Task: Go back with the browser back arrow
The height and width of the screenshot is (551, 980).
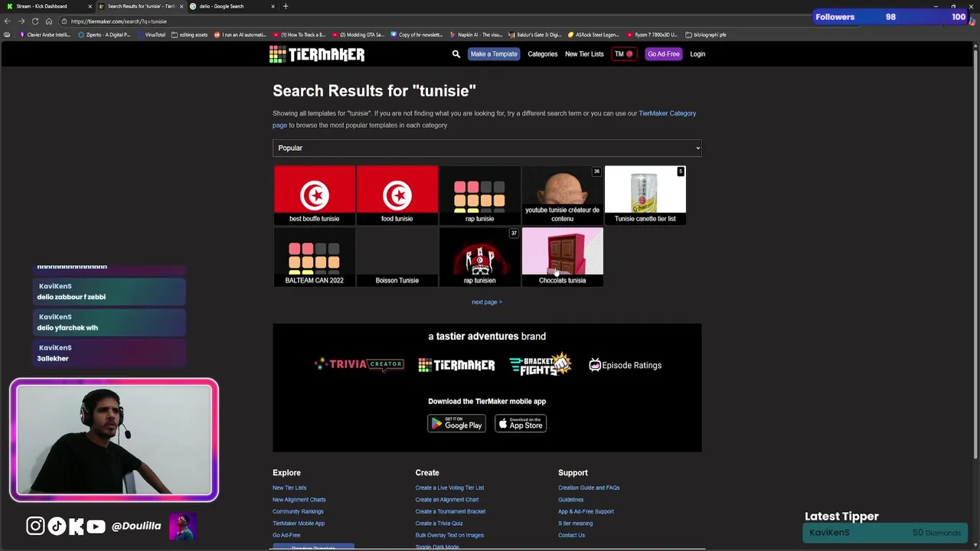Action: [x=8, y=21]
